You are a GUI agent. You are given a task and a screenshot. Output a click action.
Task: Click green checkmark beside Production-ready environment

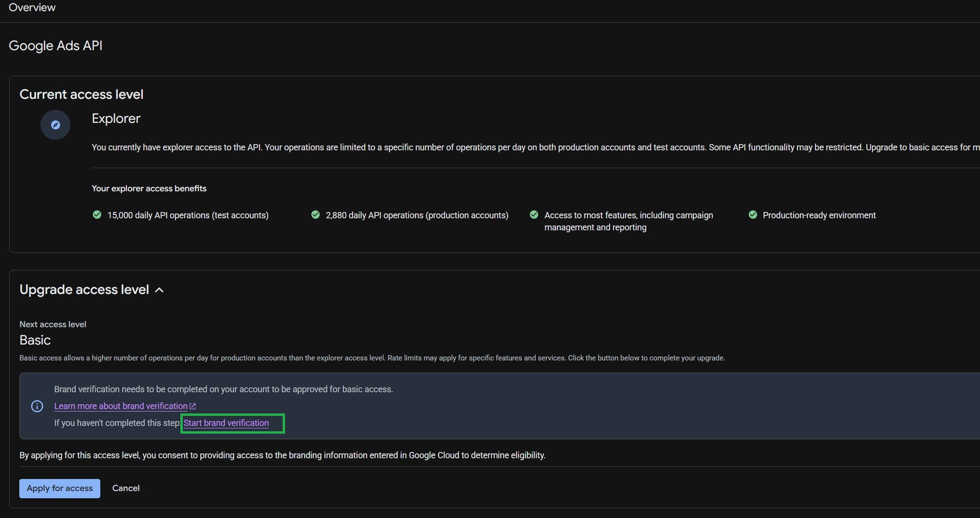pos(752,215)
